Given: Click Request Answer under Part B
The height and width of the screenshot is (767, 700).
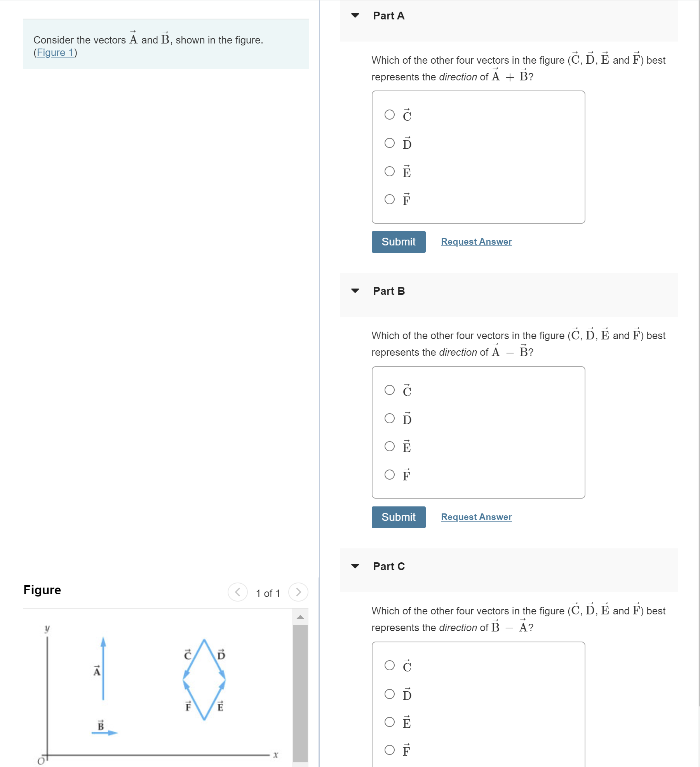Looking at the screenshot, I should tap(475, 517).
